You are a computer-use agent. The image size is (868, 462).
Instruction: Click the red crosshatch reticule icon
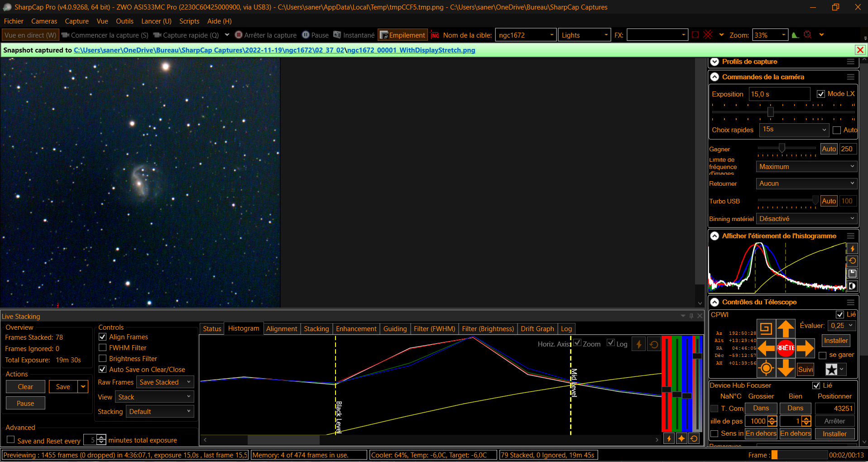pos(708,35)
